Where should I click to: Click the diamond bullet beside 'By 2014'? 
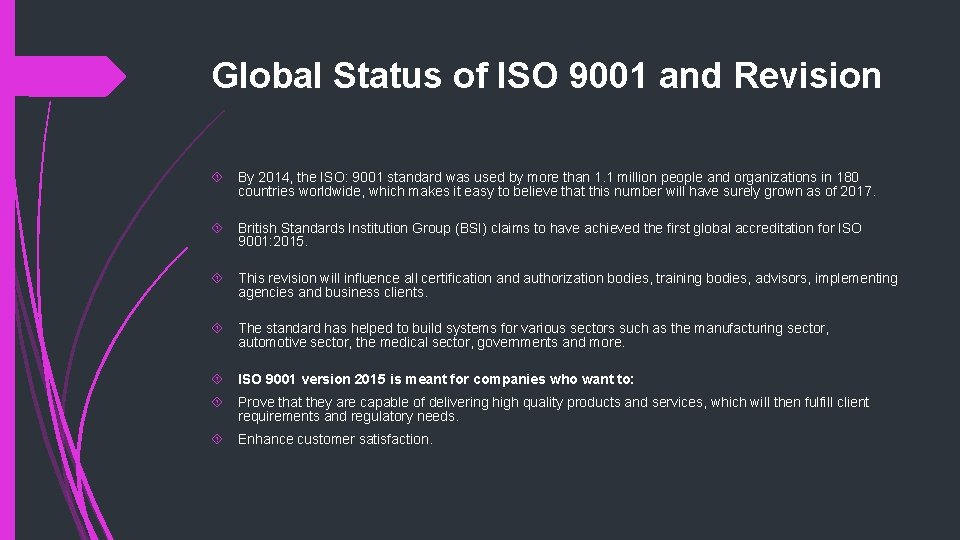(217, 177)
